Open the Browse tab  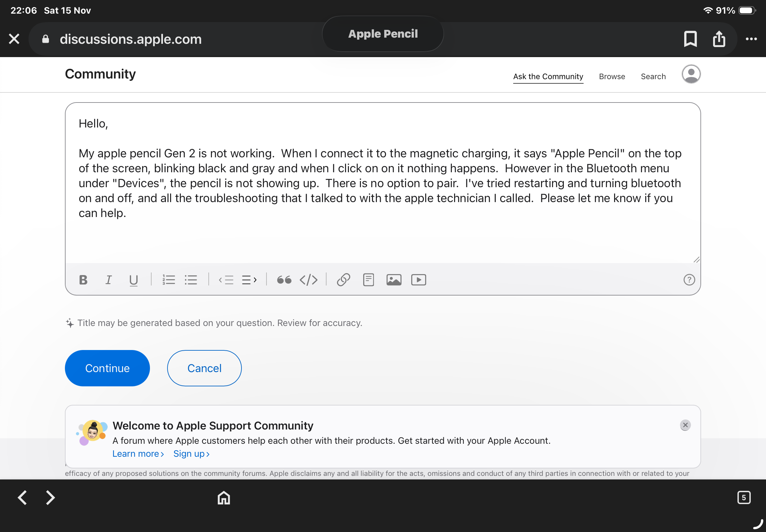coord(612,76)
